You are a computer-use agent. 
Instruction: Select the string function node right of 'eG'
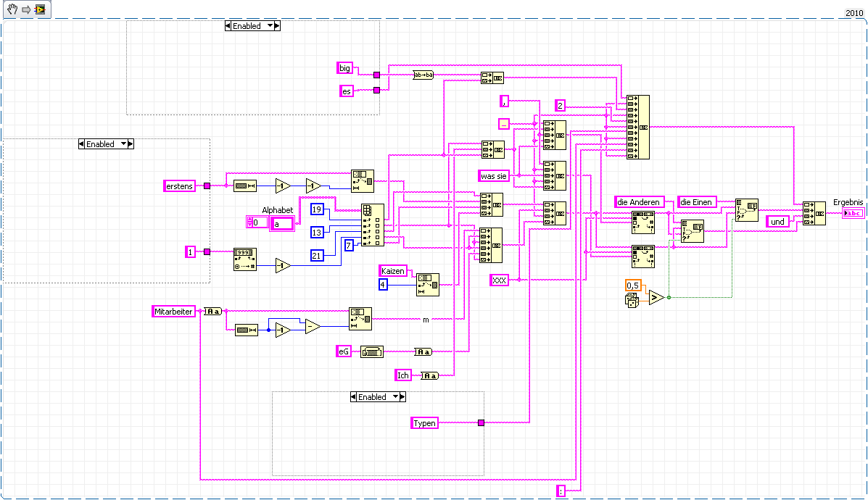(x=371, y=351)
